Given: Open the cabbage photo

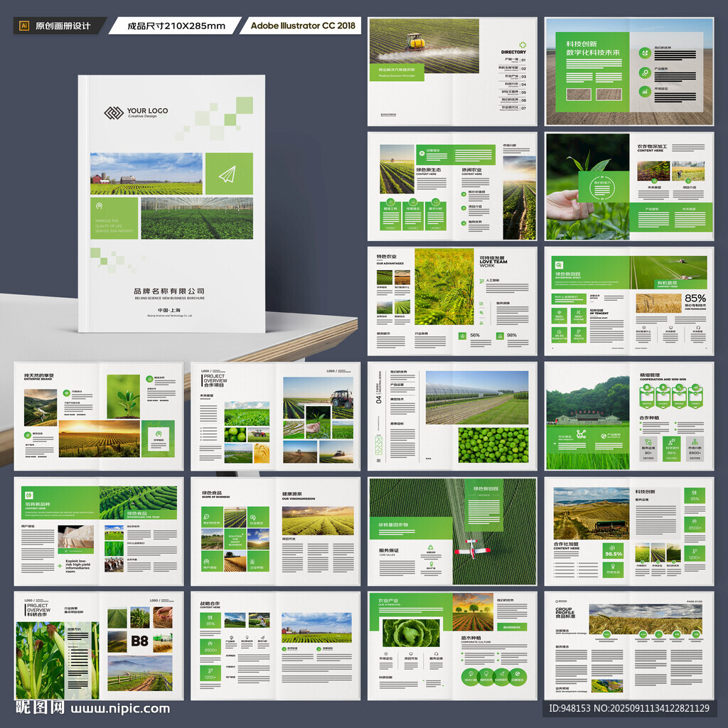Looking at the screenshot, I should coord(411,633).
